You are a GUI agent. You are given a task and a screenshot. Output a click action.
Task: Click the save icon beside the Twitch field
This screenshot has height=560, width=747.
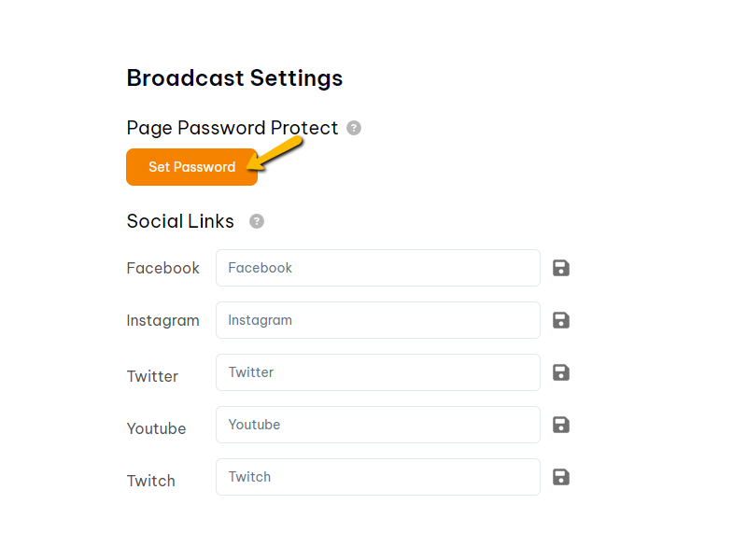coord(560,477)
